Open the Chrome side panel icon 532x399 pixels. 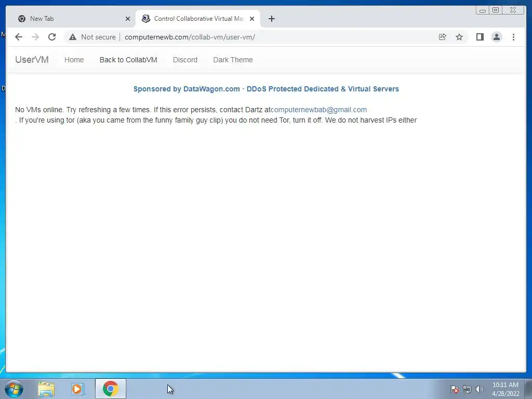point(480,37)
